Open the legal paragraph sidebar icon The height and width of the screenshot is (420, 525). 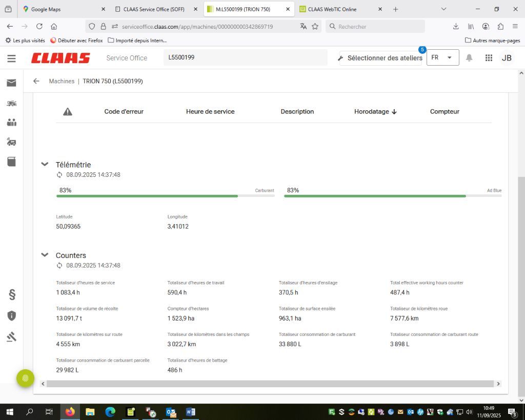click(12, 294)
